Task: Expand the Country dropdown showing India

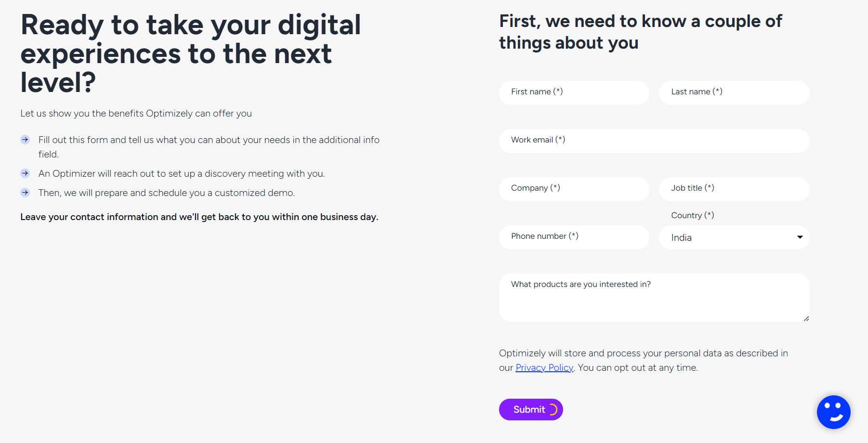Action: (734, 237)
